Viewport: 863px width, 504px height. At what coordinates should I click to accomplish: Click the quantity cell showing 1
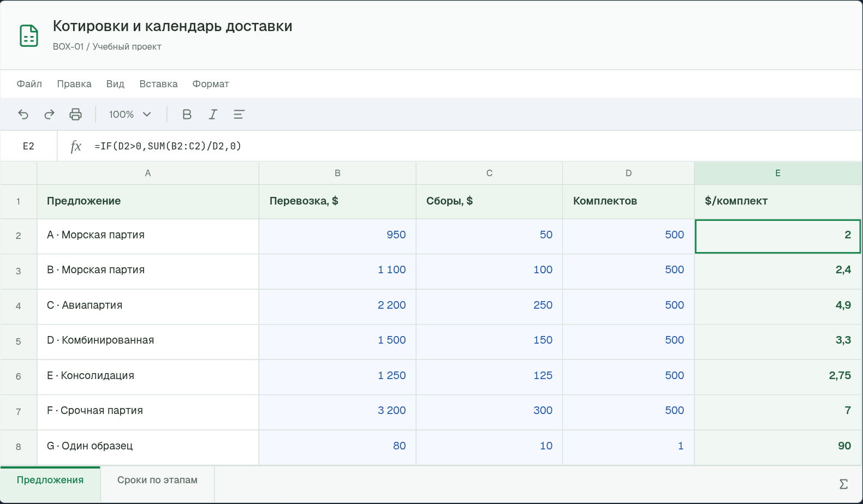tap(628, 447)
